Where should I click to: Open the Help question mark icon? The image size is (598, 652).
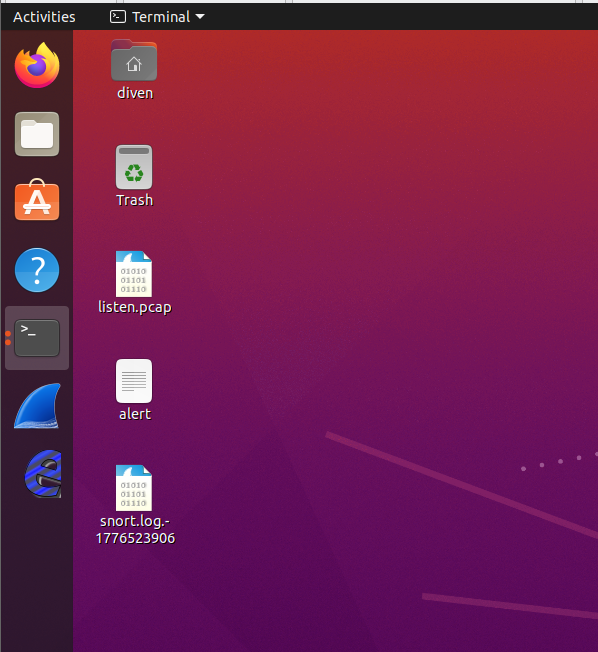[x=37, y=270]
